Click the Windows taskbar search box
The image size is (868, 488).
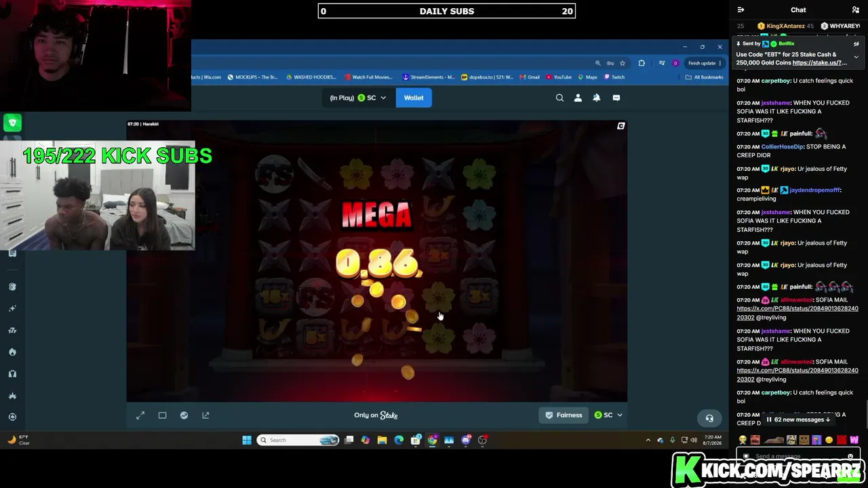(298, 441)
